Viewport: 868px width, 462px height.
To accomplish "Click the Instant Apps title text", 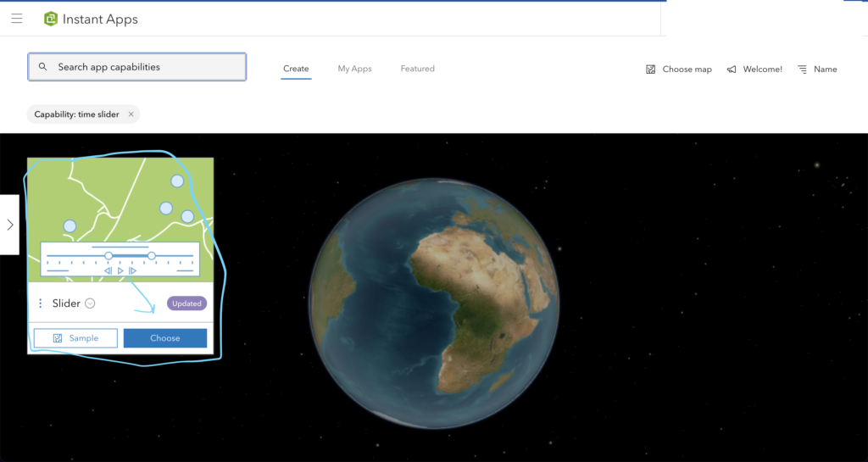I will click(x=100, y=19).
